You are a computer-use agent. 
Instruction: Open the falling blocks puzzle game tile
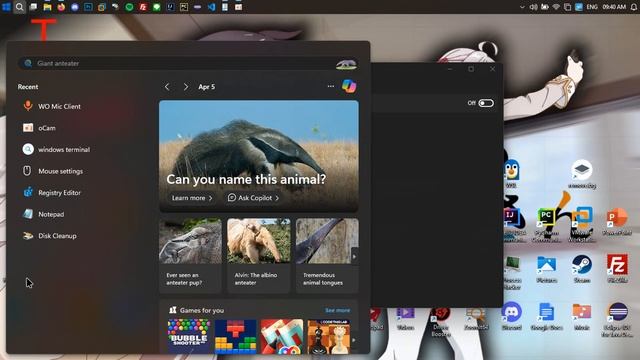(x=236, y=336)
